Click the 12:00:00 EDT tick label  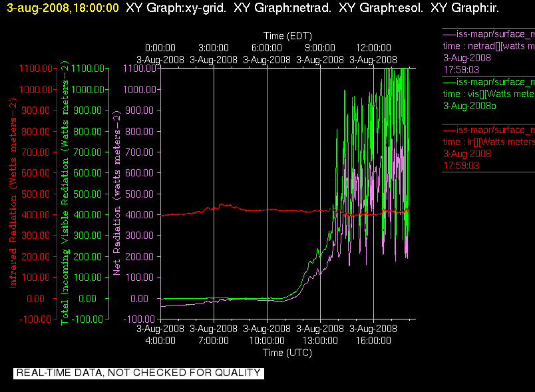(373, 48)
